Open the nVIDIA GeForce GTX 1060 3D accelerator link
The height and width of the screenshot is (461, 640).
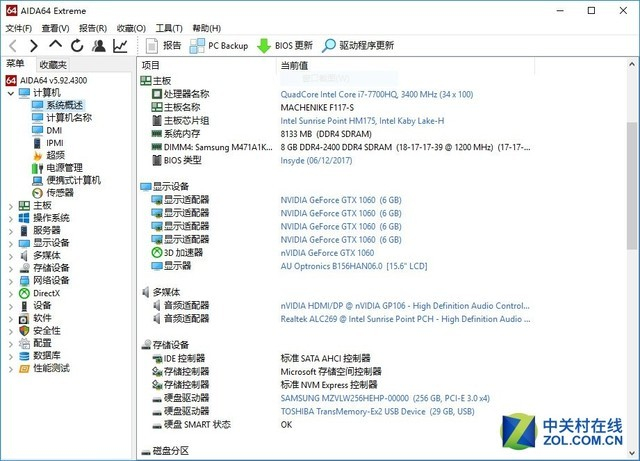[x=327, y=253]
